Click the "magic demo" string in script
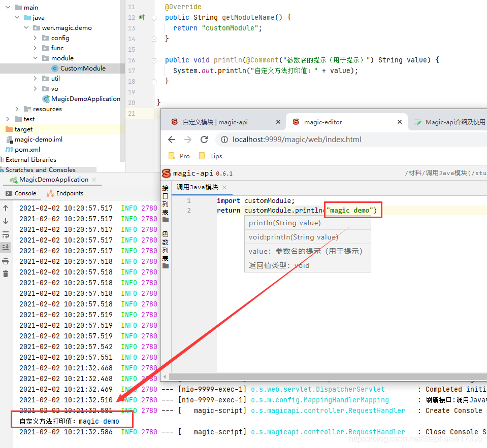This screenshot has height=448, width=487. click(x=350, y=211)
